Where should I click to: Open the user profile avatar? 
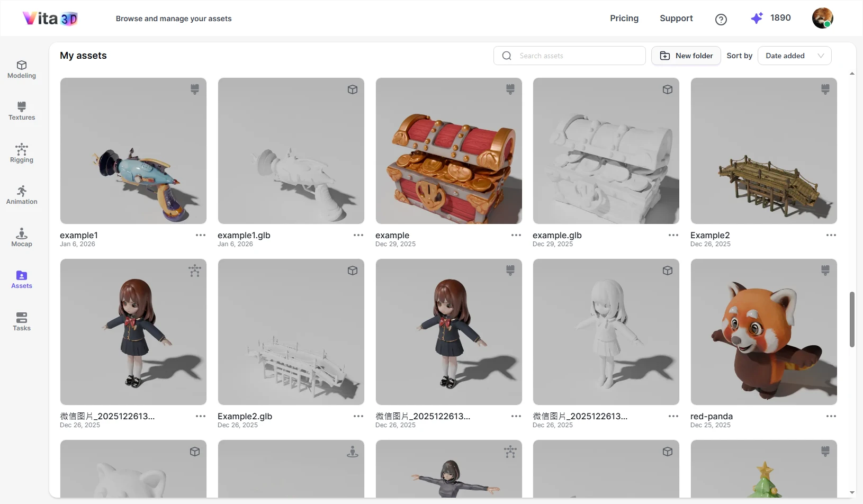pyautogui.click(x=822, y=18)
